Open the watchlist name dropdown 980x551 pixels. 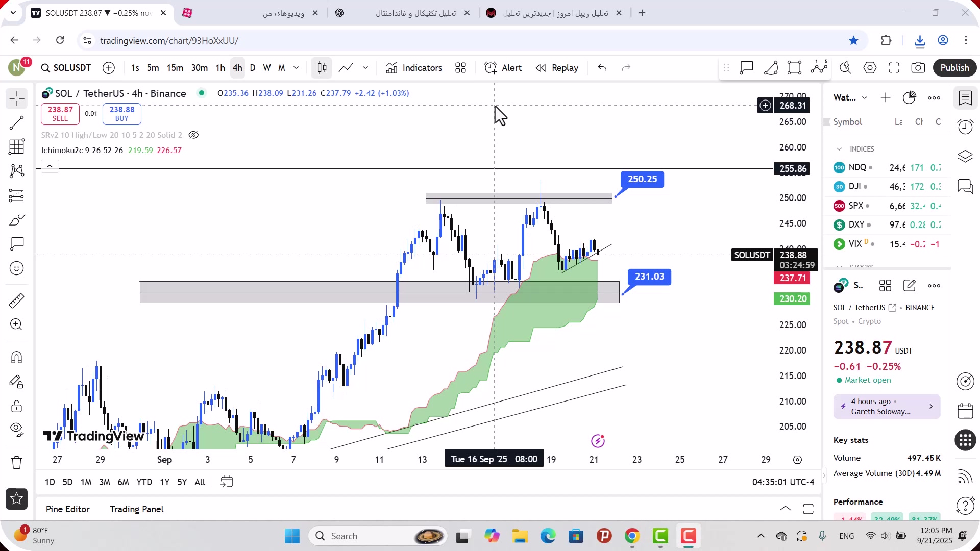pyautogui.click(x=850, y=98)
